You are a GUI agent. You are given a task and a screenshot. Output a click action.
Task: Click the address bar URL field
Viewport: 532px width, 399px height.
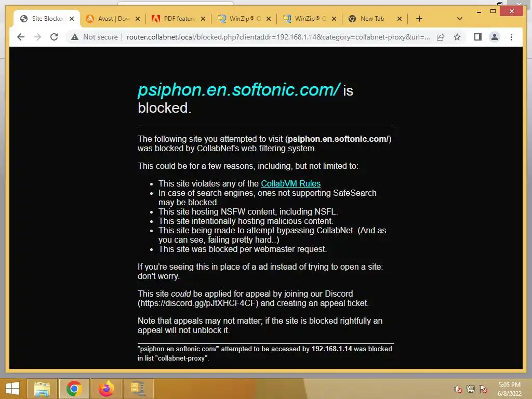click(x=278, y=37)
